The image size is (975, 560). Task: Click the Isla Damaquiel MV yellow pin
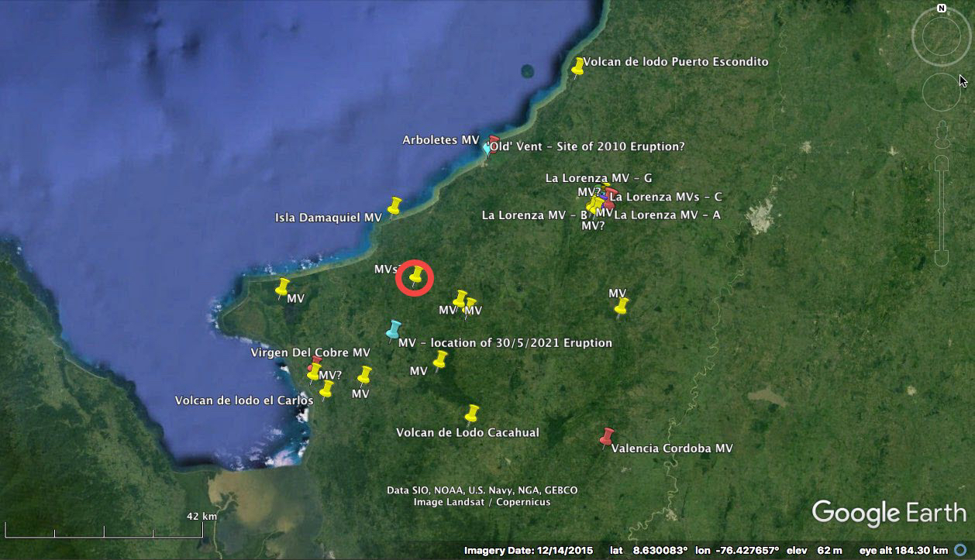tap(394, 205)
